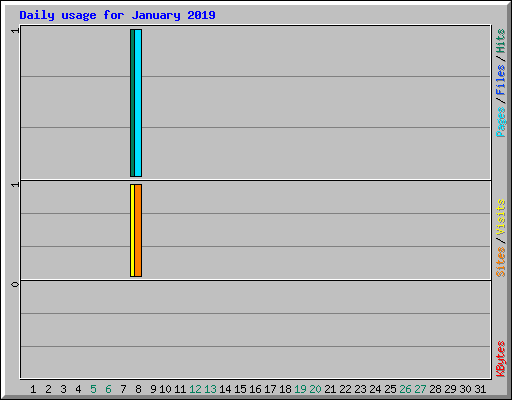Image resolution: width=512 pixels, height=400 pixels.
Task: Click green weekend day 26 label
Action: 405,389
